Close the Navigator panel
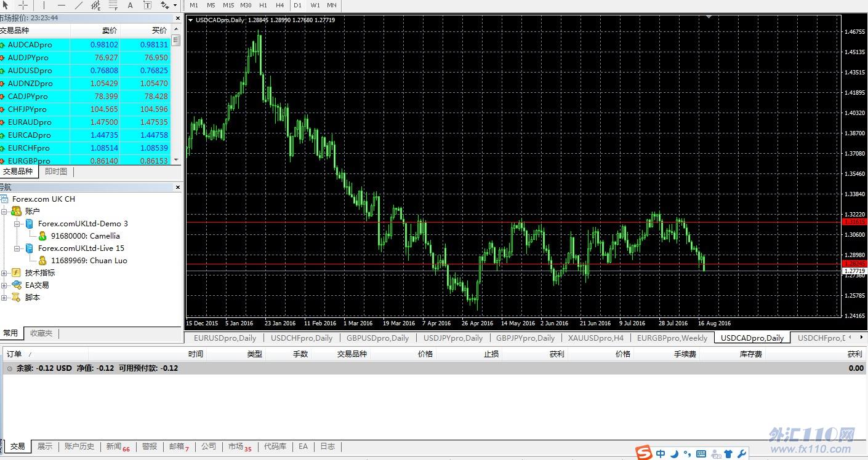 179,187
